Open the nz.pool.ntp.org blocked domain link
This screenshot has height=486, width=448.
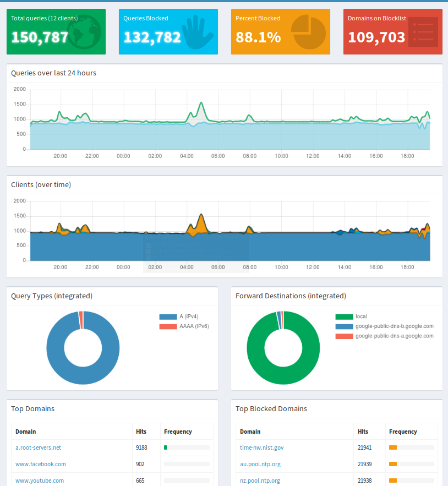[260, 480]
